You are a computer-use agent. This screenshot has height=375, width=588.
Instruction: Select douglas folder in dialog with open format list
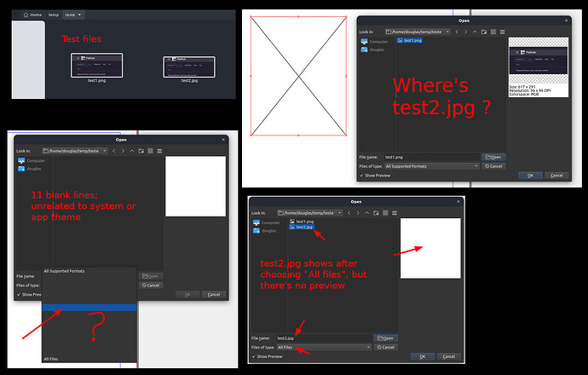(x=29, y=169)
